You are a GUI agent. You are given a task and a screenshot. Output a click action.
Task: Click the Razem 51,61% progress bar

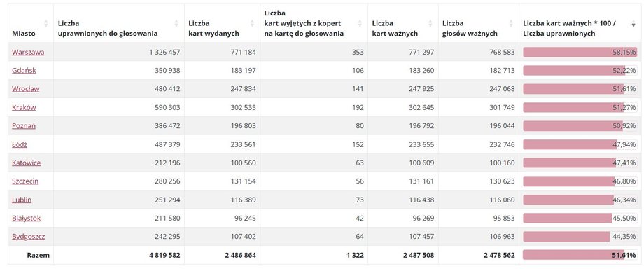(580, 255)
